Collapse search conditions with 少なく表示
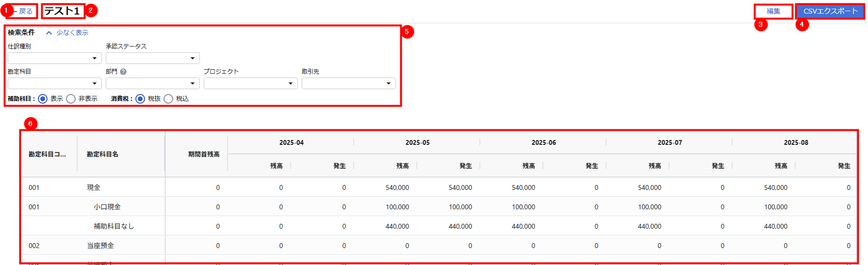This screenshot has height=265, width=868. (72, 33)
